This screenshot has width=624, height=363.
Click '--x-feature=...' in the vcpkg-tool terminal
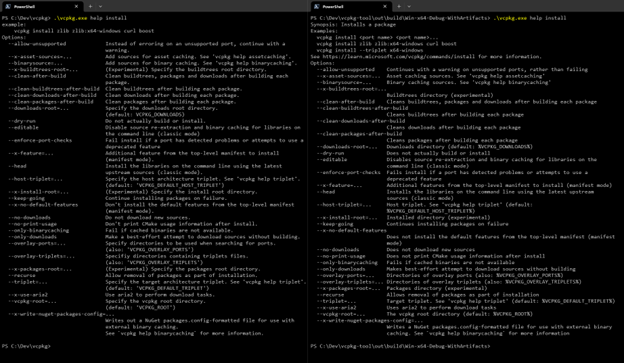[x=339, y=185]
